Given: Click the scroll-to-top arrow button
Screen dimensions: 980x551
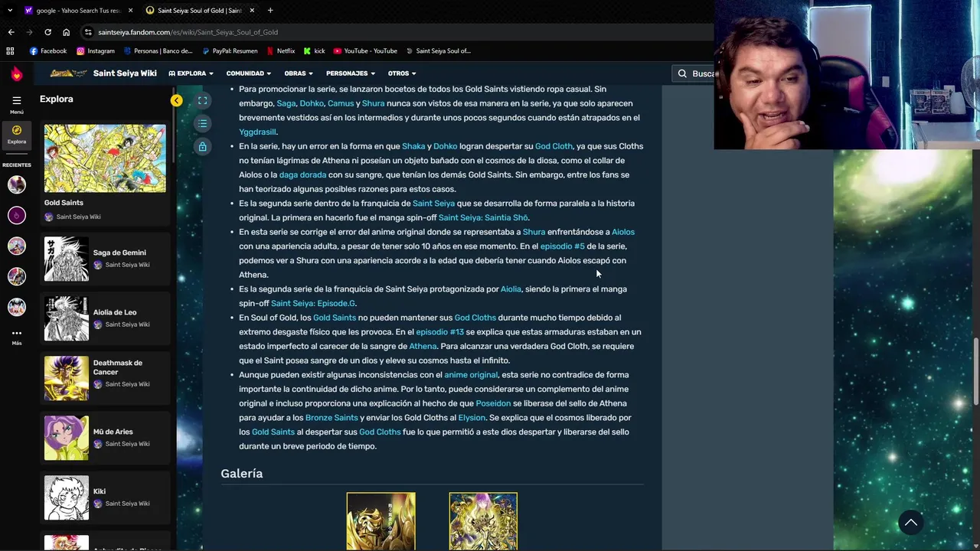Looking at the screenshot, I should 911,523.
